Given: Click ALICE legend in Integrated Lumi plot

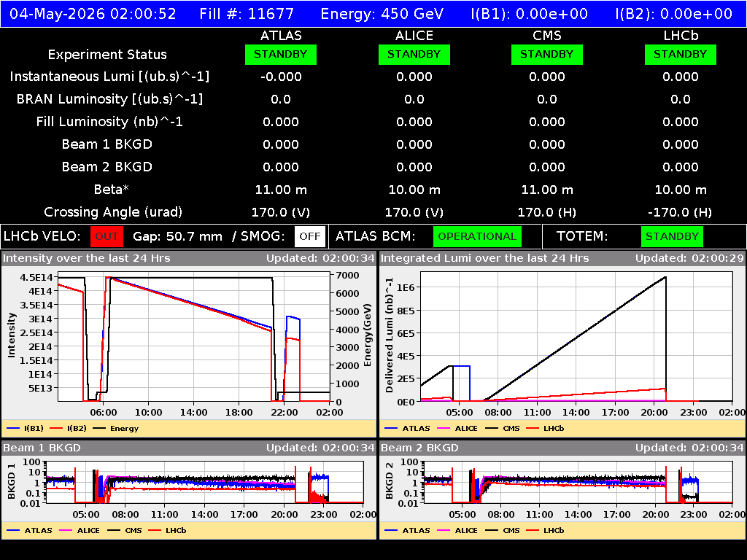Looking at the screenshot, I should (x=457, y=428).
